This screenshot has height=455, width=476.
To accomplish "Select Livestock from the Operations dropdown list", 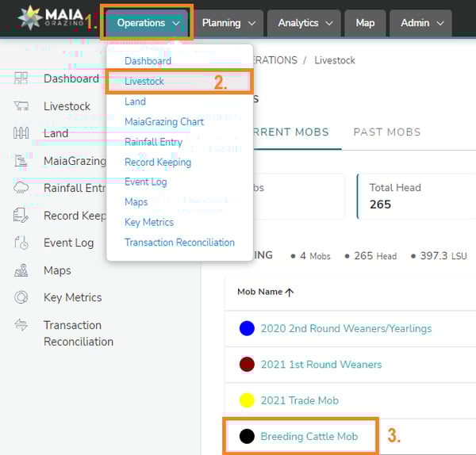I will click(144, 81).
